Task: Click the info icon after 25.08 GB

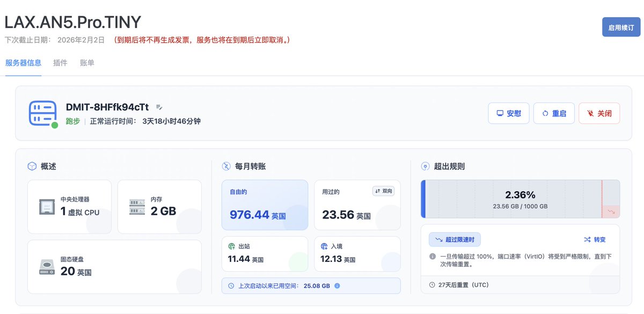Action: click(x=337, y=286)
